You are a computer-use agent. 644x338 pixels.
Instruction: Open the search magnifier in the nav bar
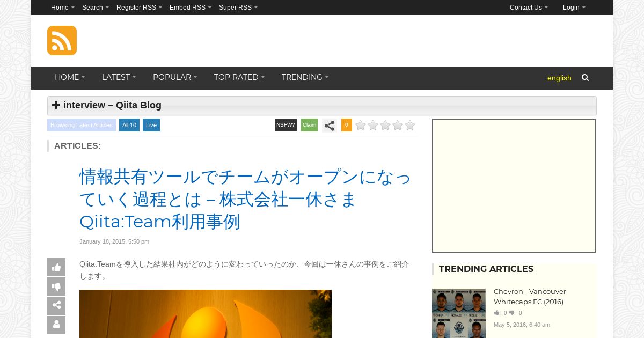click(x=585, y=77)
